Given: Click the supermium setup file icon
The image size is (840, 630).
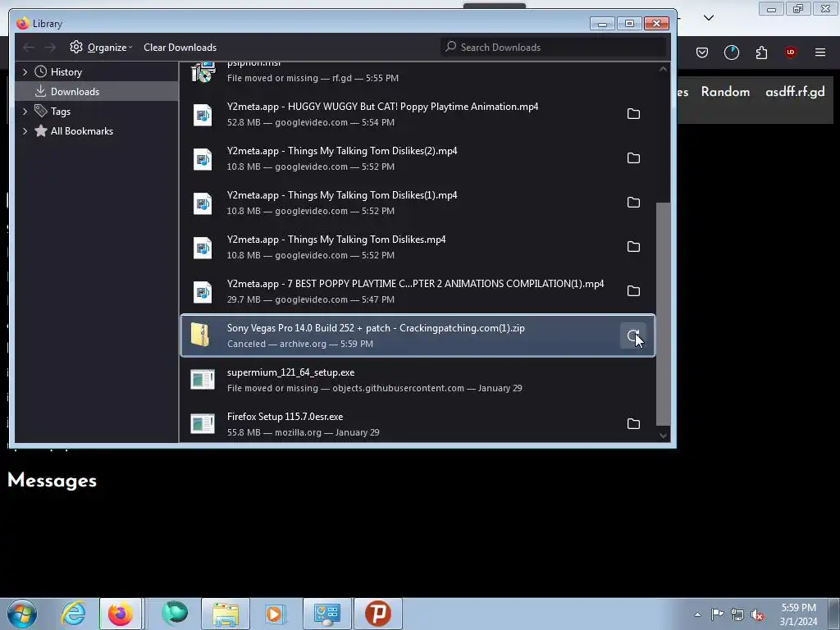Looking at the screenshot, I should 203,379.
